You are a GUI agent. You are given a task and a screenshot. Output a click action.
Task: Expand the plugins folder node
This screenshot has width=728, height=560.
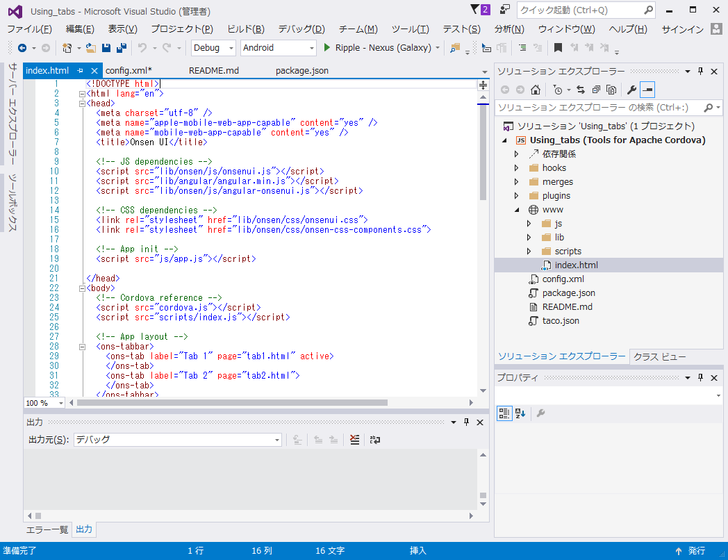pyautogui.click(x=516, y=196)
